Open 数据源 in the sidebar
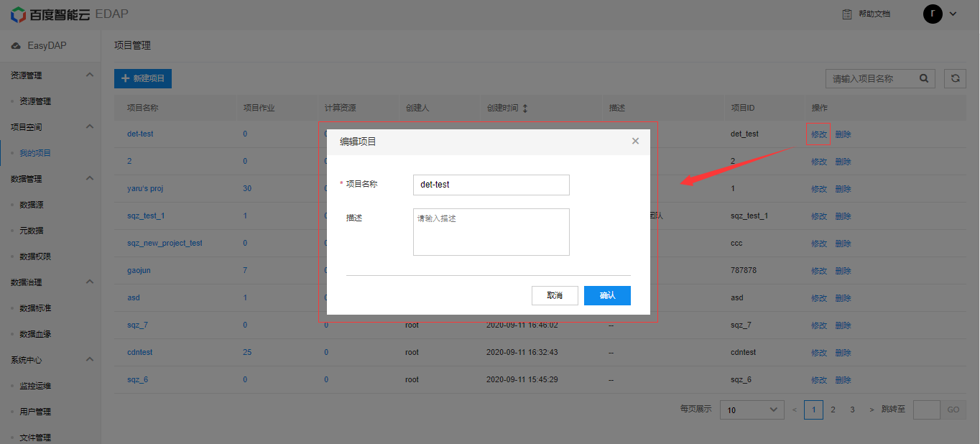 (32, 205)
